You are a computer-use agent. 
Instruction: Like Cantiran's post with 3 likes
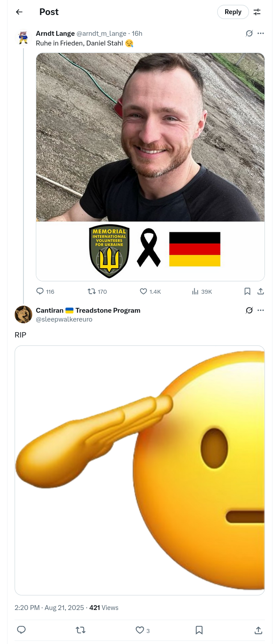point(143,630)
